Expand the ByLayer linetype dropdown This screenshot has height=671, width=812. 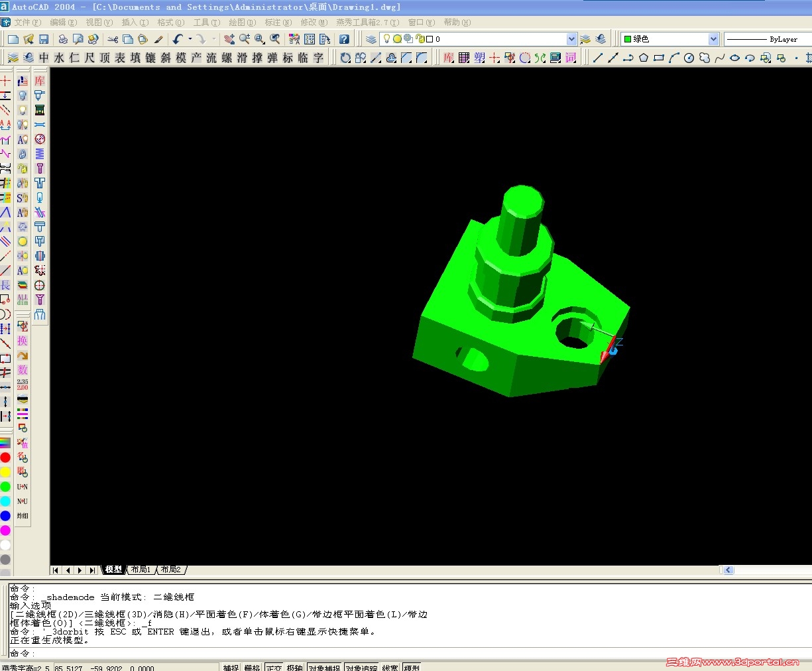(x=769, y=38)
